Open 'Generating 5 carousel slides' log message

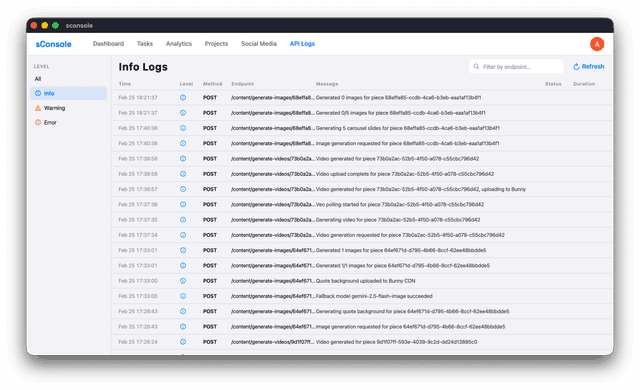click(407, 128)
